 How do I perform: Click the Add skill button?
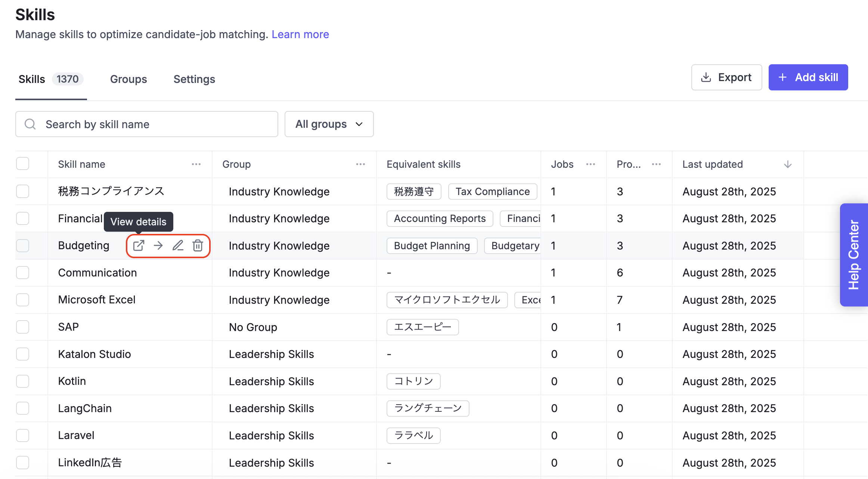click(x=808, y=77)
